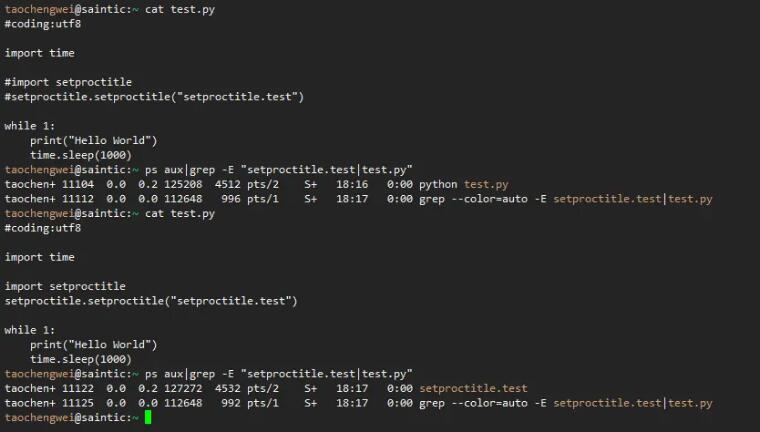Click the 'python test.py' process command
The width and height of the screenshot is (760, 432).
(x=463, y=184)
